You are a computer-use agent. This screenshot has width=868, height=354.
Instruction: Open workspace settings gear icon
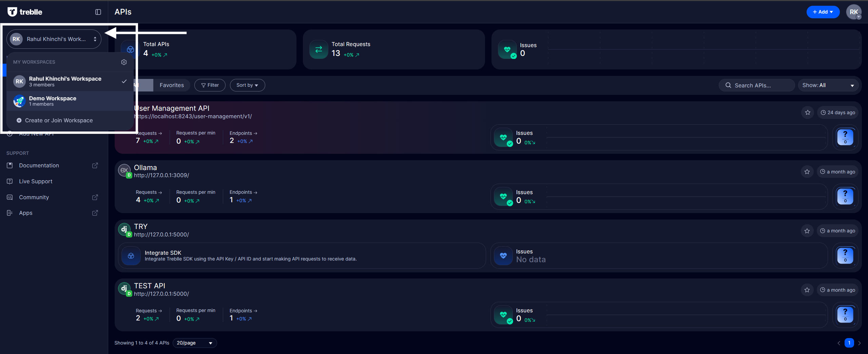[124, 62]
